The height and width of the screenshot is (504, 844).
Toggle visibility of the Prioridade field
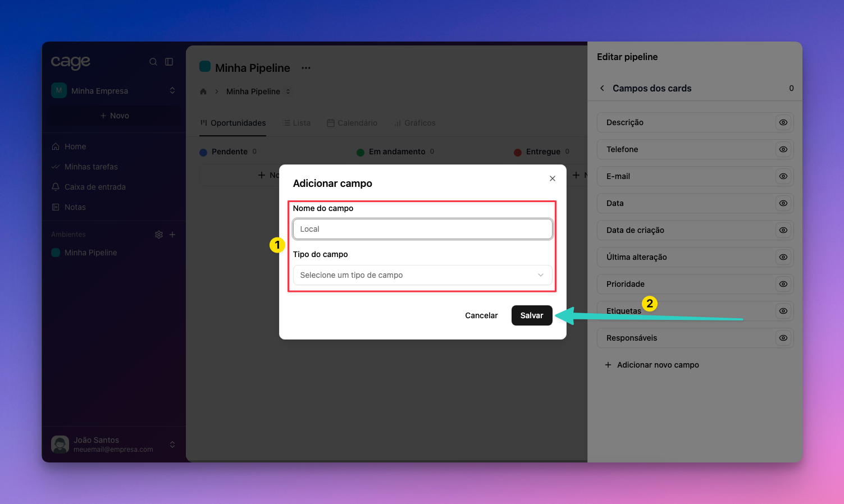783,284
